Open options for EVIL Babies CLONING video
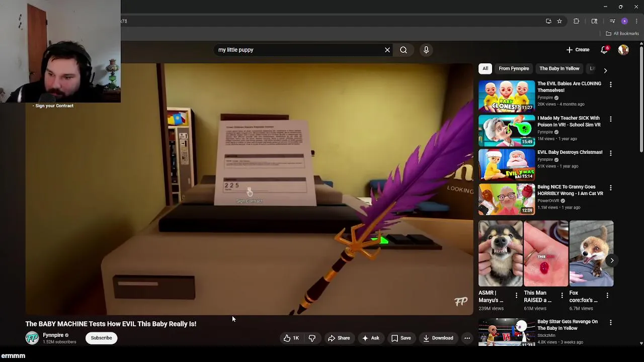Viewport: 644px width, 362px height. [x=611, y=84]
